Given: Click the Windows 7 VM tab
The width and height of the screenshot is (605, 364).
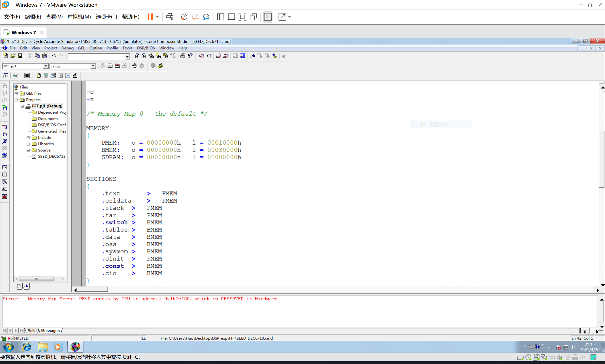Looking at the screenshot, I should pyautogui.click(x=24, y=32).
